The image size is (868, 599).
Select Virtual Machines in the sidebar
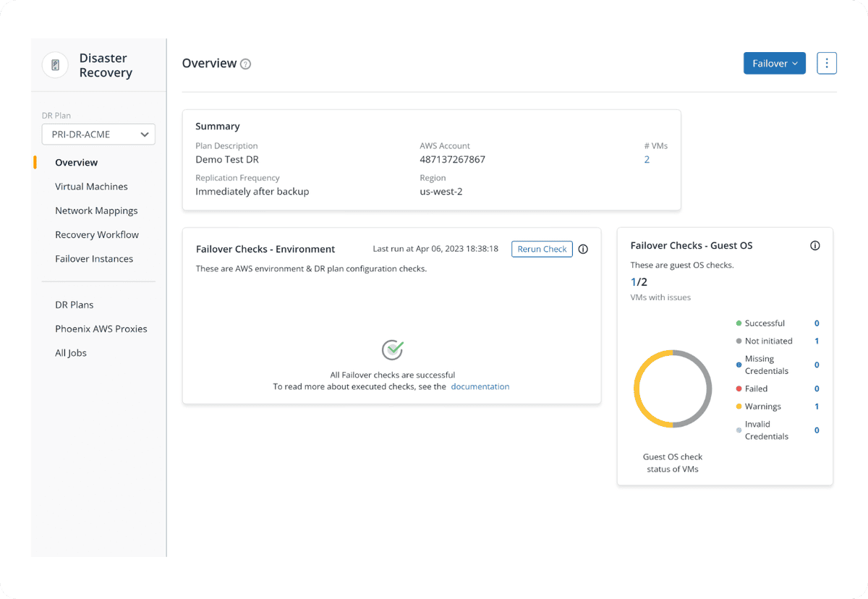point(91,186)
